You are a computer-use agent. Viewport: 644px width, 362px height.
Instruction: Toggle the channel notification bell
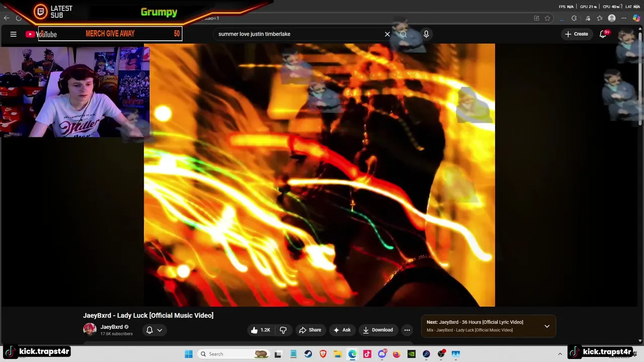click(149, 330)
